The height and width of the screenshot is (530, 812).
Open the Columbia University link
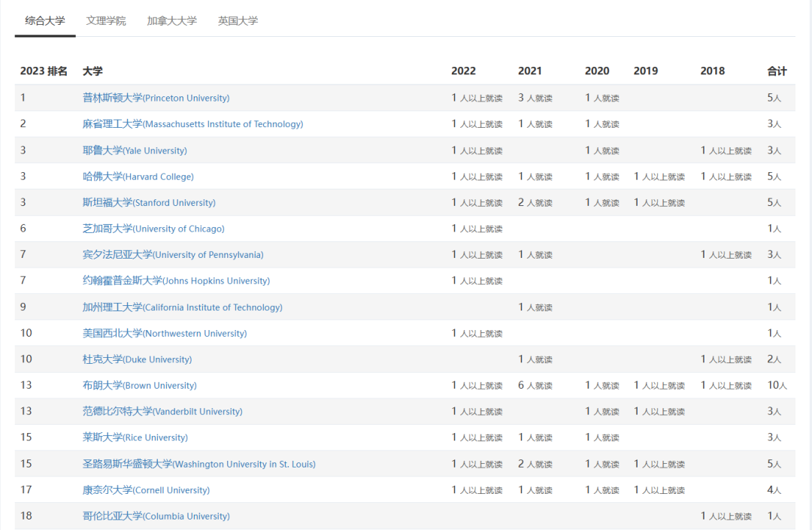[156, 516]
